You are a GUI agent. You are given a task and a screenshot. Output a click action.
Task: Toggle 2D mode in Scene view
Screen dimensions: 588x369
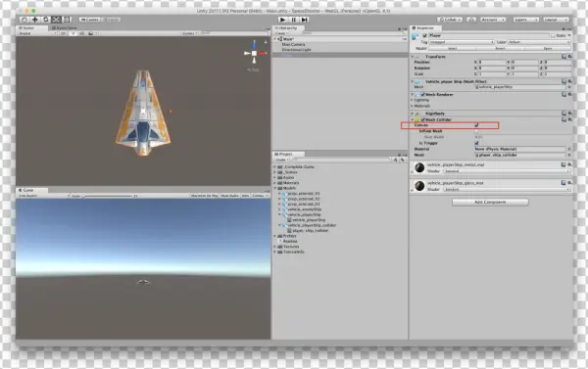(63, 33)
